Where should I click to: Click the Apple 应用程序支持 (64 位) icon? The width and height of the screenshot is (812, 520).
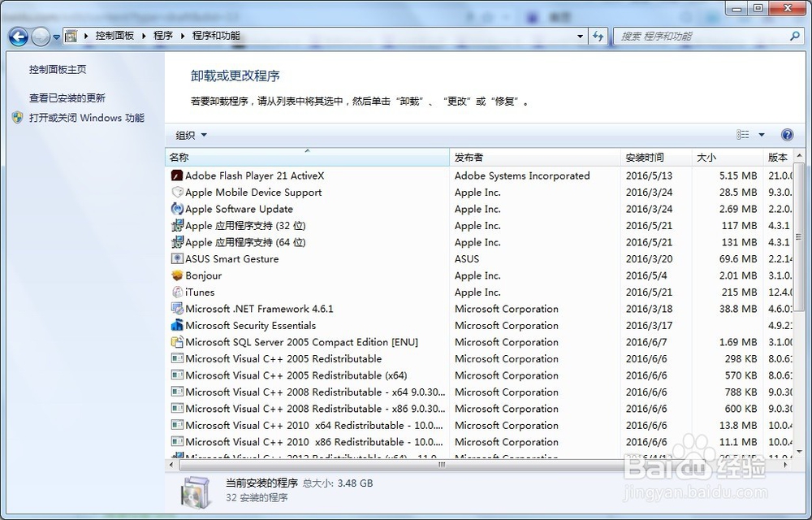[x=177, y=242]
